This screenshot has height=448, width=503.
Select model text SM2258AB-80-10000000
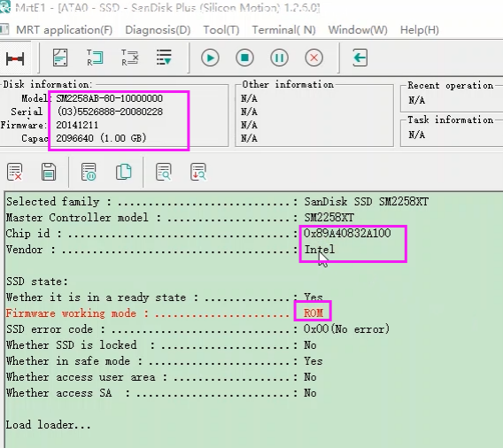(110, 98)
